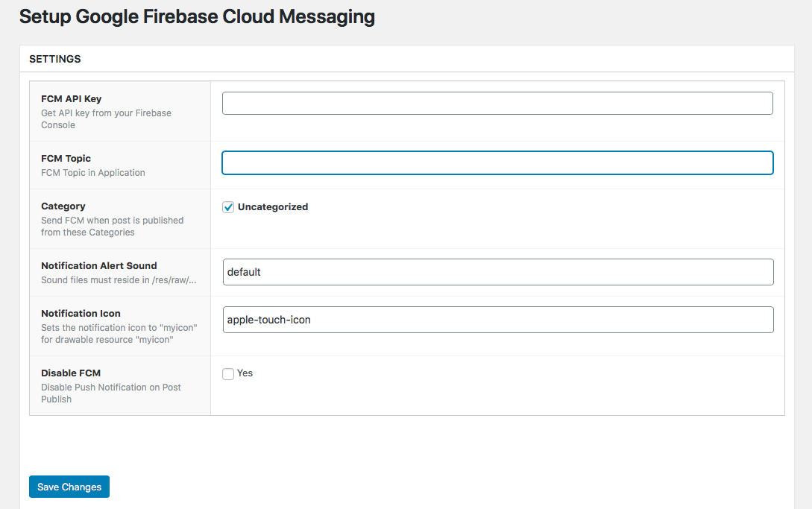Click the 'SETTINGS' panel heading

(x=55, y=59)
